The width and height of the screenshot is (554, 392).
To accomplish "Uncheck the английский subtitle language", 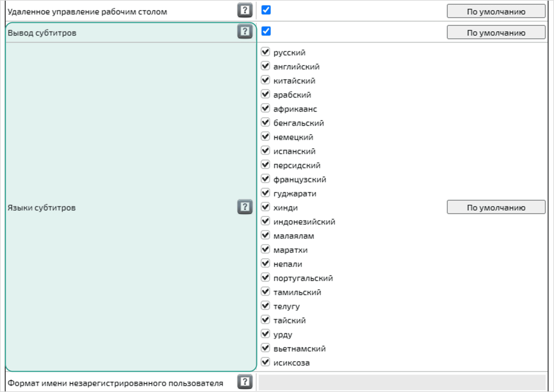I will point(266,66).
